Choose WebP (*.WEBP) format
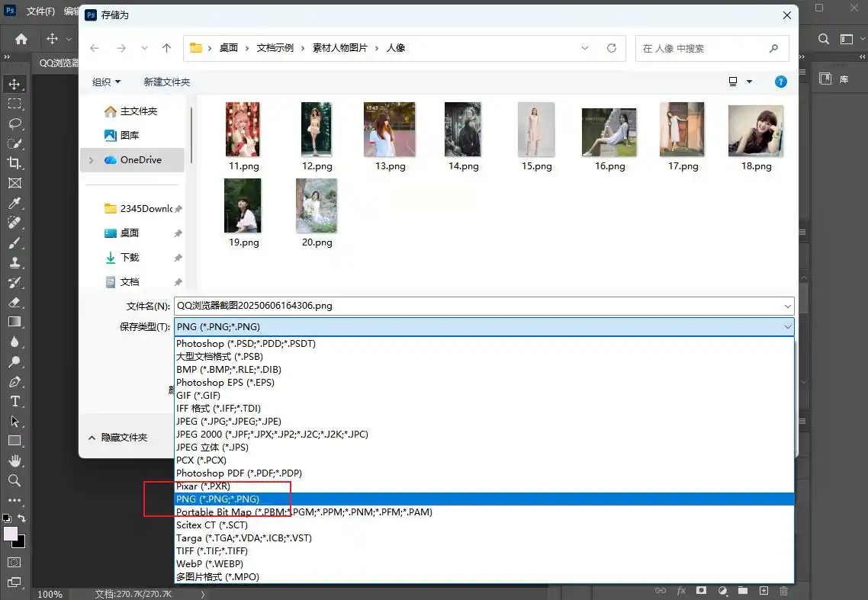Viewport: 868px width, 600px height. [x=210, y=564]
